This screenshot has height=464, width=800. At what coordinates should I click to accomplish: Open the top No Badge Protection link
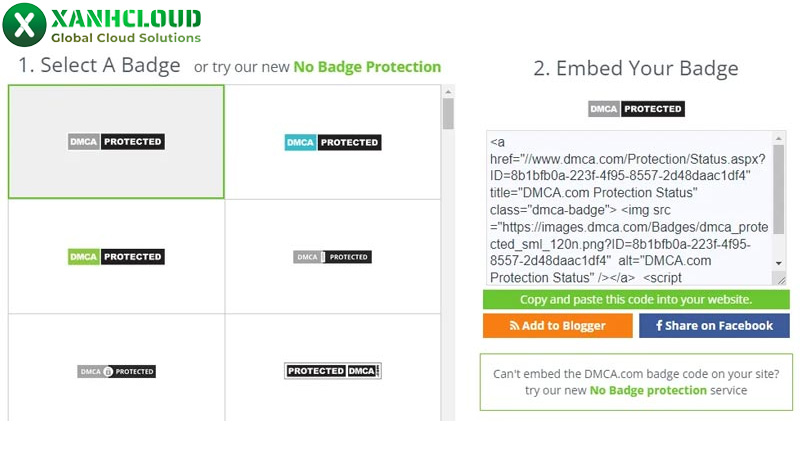point(367,67)
